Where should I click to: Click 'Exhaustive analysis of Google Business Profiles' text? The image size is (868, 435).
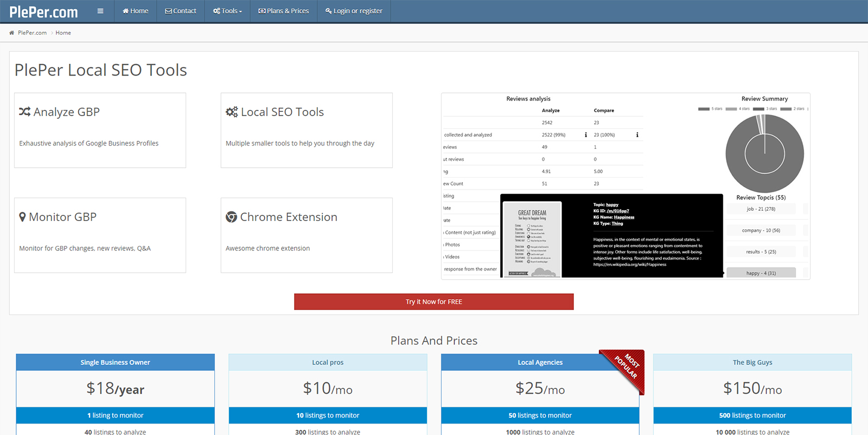point(89,143)
